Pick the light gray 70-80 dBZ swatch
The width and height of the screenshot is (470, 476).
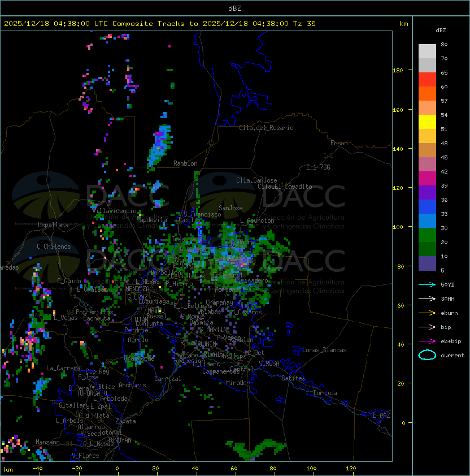click(427, 51)
